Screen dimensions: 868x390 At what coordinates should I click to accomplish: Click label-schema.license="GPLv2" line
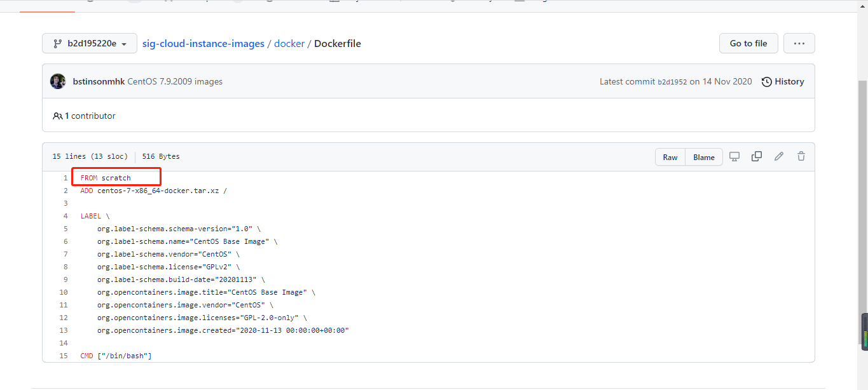tap(169, 267)
